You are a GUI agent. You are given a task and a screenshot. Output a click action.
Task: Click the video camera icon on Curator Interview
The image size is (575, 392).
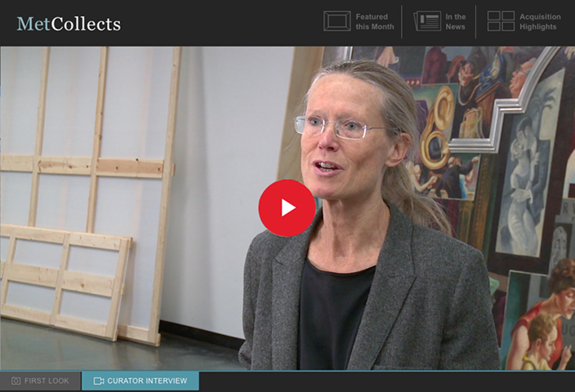99,381
